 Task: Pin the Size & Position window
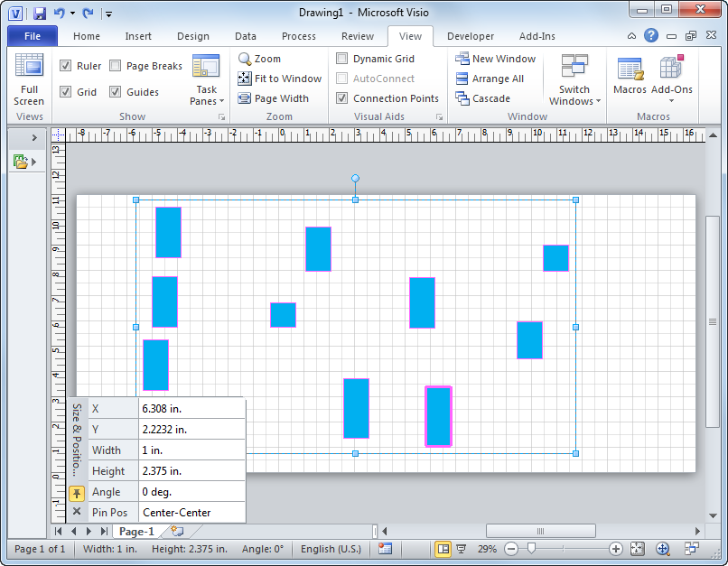[x=76, y=492]
